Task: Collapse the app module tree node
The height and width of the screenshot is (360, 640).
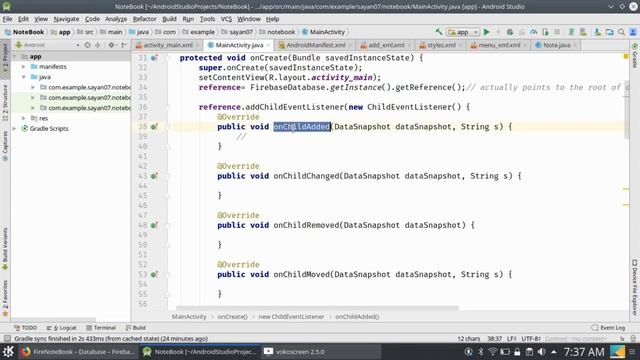Action: [x=15, y=56]
